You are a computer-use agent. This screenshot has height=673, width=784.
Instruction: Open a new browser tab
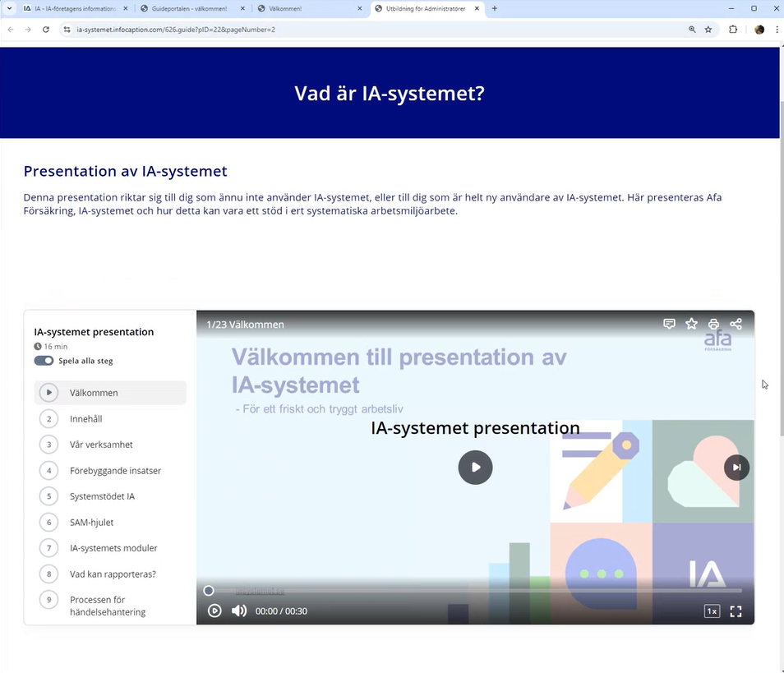495,8
